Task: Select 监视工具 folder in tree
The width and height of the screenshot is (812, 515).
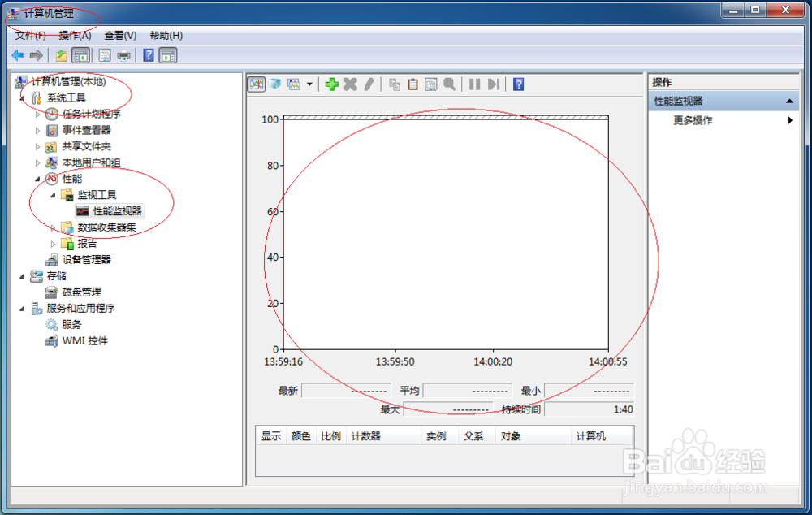Action: [x=97, y=195]
